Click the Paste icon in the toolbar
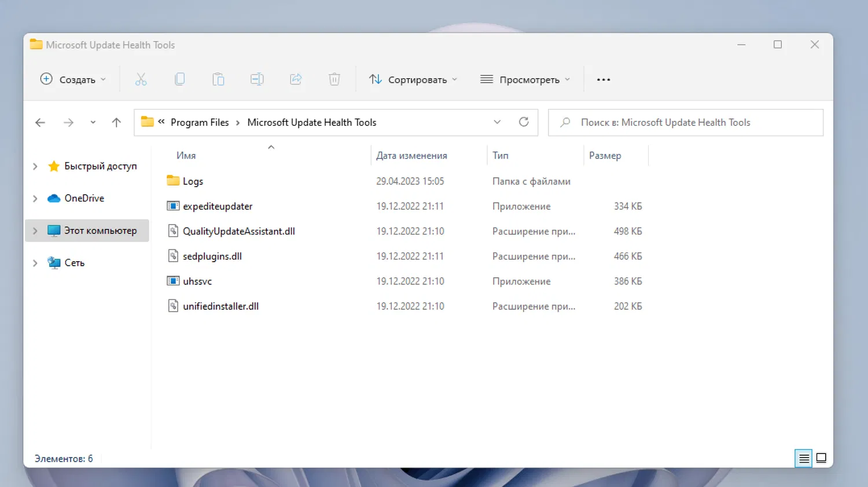This screenshot has height=487, width=868. [x=218, y=79]
